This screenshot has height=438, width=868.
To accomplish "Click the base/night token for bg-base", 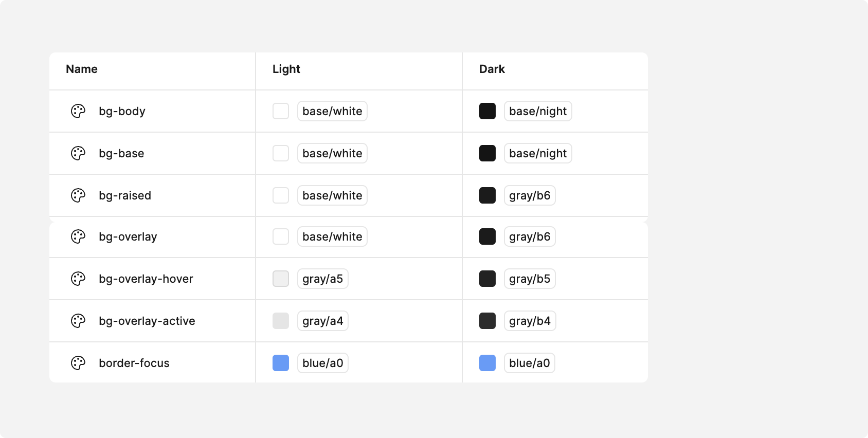I will tap(537, 153).
